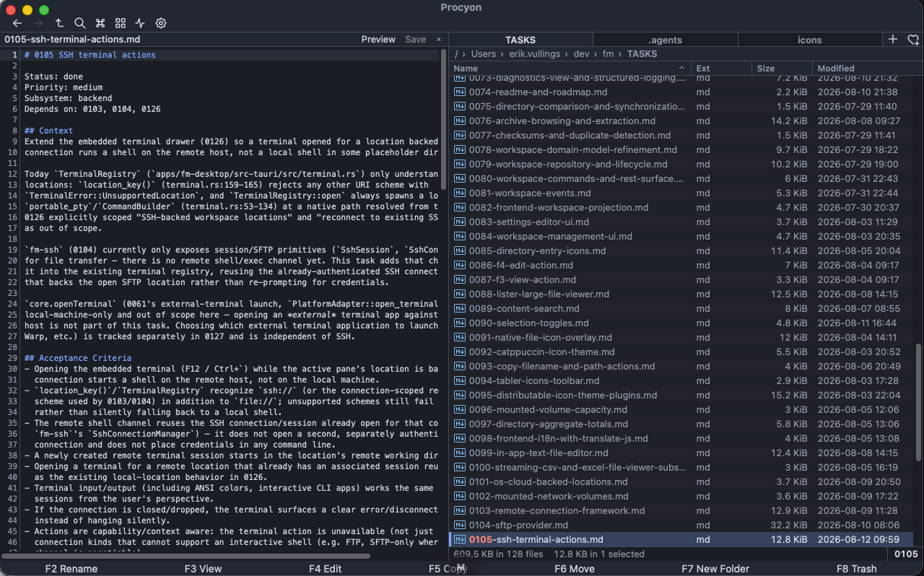The width and height of the screenshot is (924, 576).
Task: Open the command palette icon
Action: point(100,23)
